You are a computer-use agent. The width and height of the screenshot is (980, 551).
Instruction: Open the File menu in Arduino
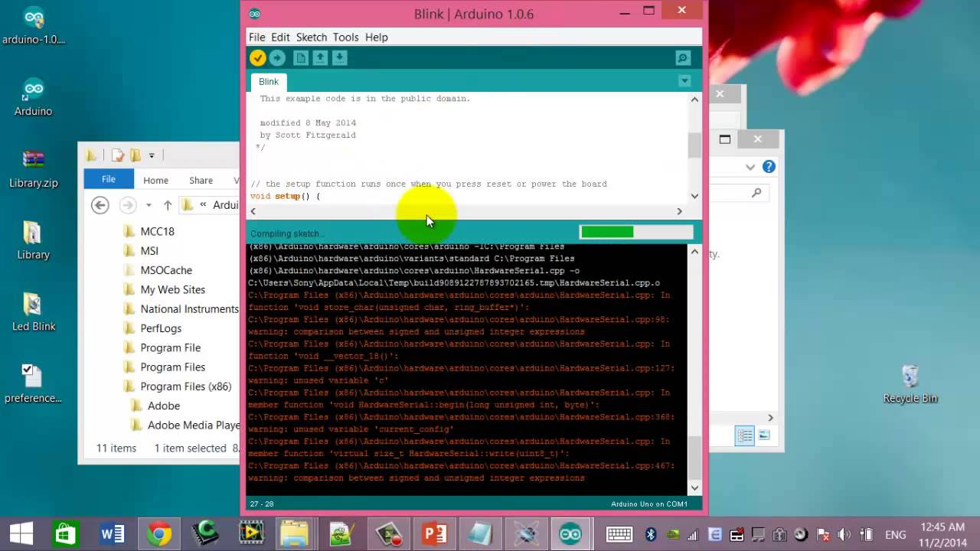click(x=256, y=37)
